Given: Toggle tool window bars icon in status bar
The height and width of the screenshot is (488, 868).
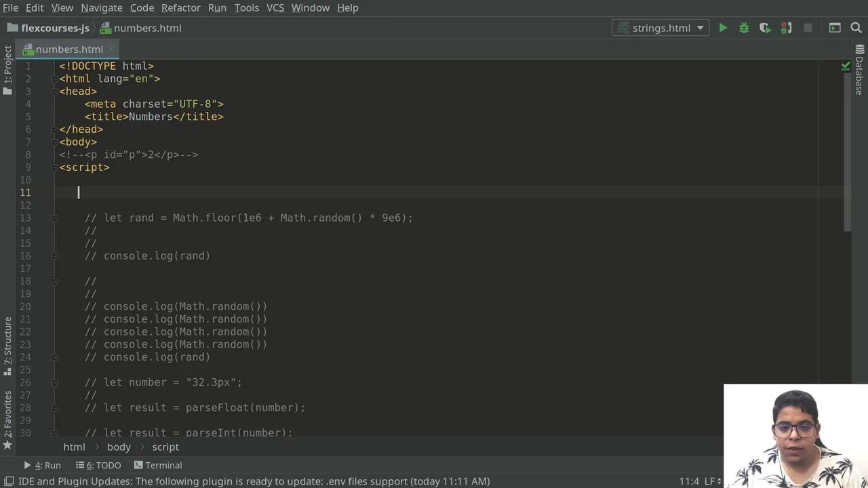Looking at the screenshot, I should pyautogui.click(x=7, y=481).
